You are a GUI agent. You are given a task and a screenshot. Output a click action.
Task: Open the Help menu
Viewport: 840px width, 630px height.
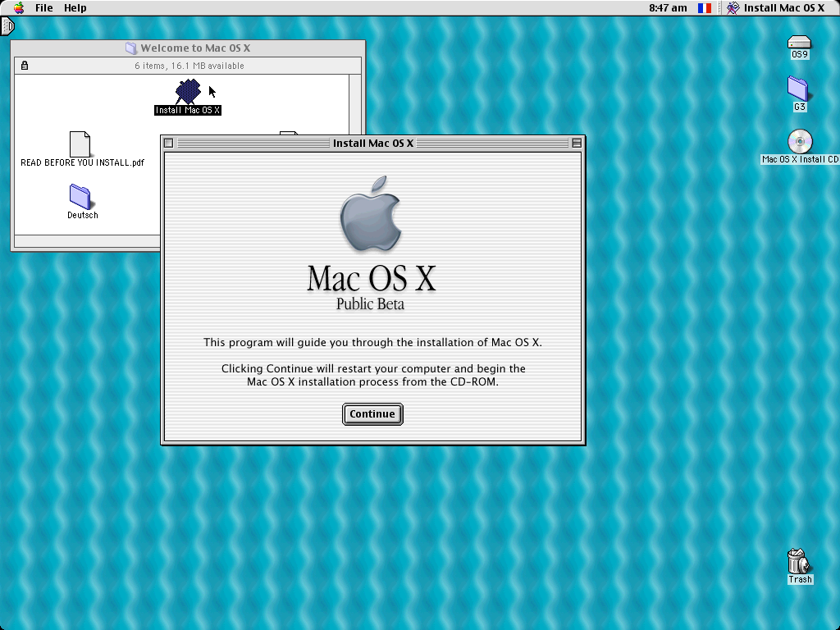[x=75, y=7]
